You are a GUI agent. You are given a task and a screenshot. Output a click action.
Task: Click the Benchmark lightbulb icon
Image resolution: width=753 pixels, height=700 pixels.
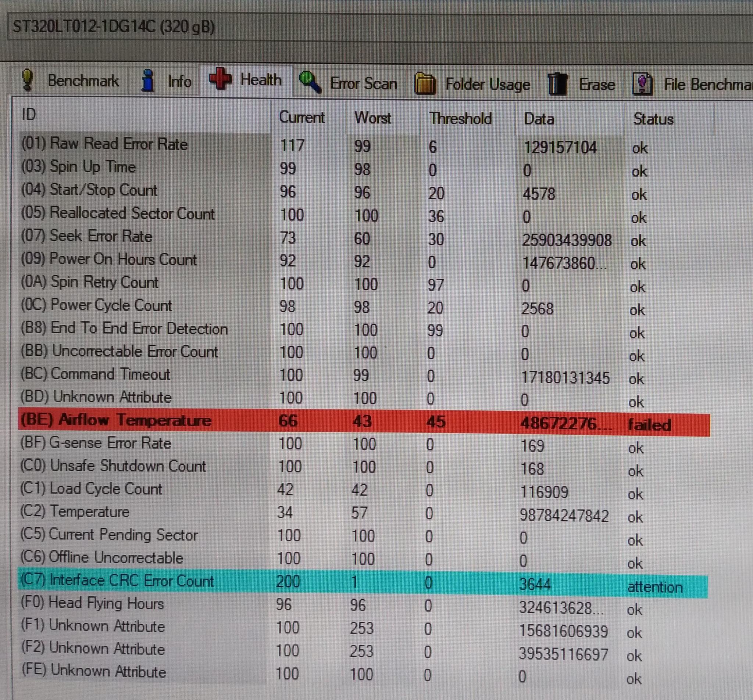point(28,80)
